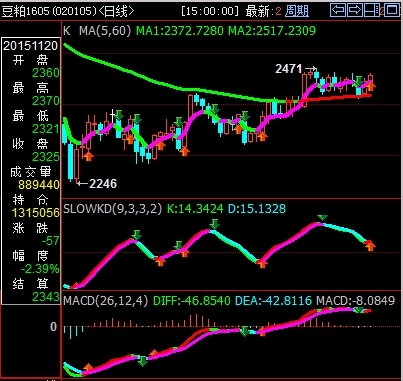403x381 pixels.
Task: Click the left arrow navigation icon
Action: (338, 10)
